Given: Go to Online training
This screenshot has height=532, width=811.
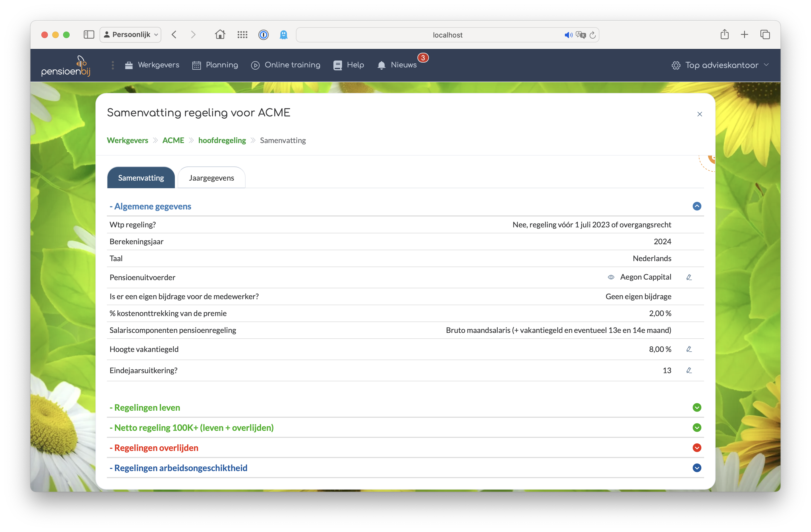Looking at the screenshot, I should click(x=286, y=65).
